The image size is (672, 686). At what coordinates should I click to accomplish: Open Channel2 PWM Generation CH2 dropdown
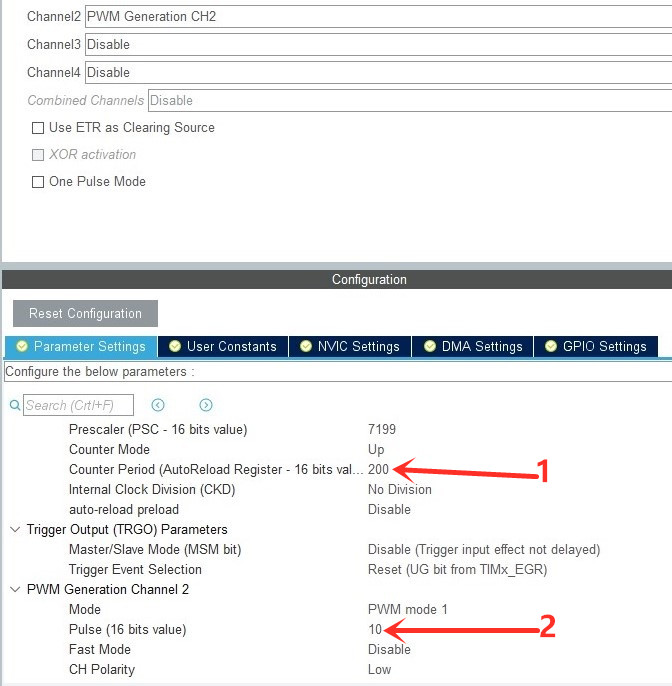coord(378,17)
